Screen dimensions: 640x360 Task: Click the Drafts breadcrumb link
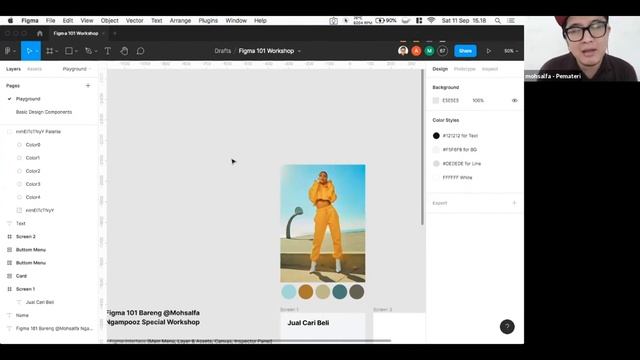(222, 51)
